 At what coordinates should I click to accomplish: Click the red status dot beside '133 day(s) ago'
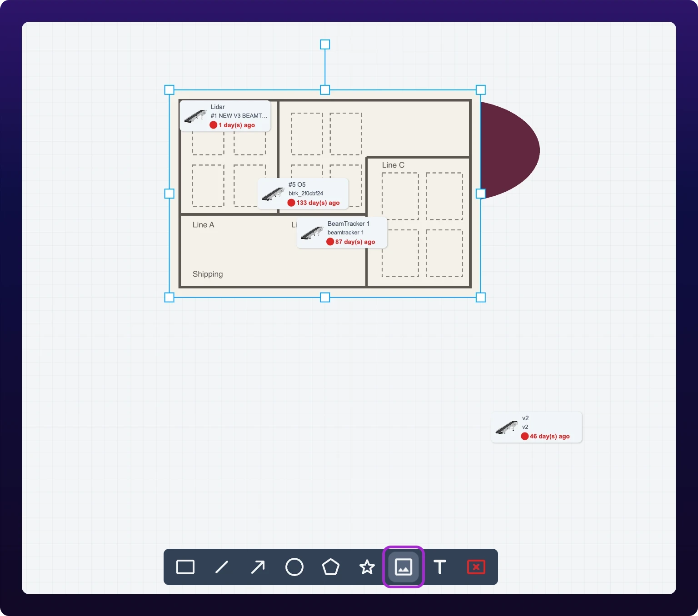pyautogui.click(x=291, y=203)
